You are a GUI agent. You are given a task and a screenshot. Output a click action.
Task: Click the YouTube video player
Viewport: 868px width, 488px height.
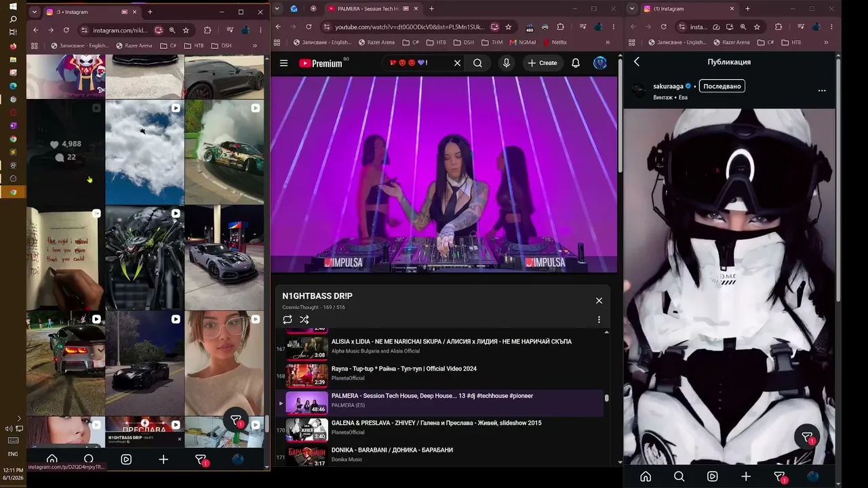click(443, 174)
